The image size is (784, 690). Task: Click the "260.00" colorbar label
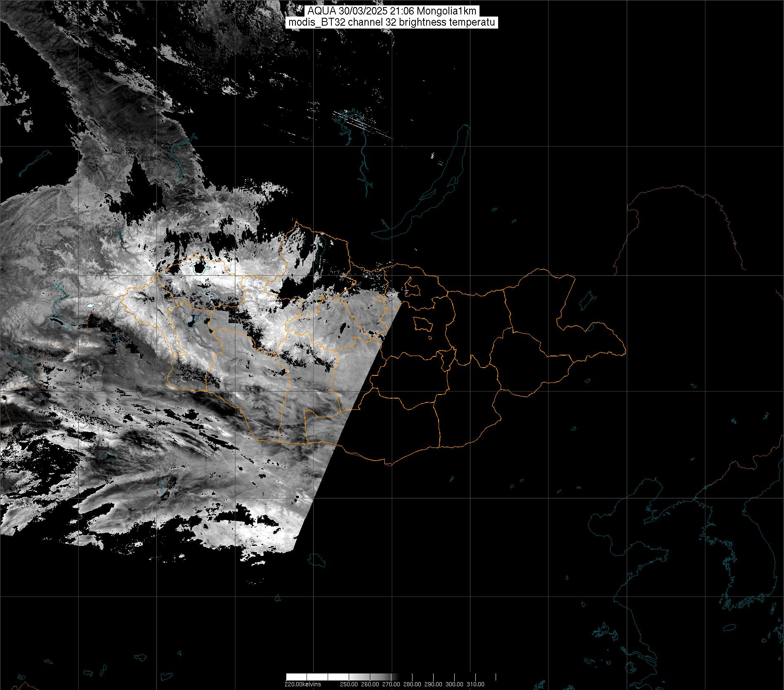pos(370,684)
